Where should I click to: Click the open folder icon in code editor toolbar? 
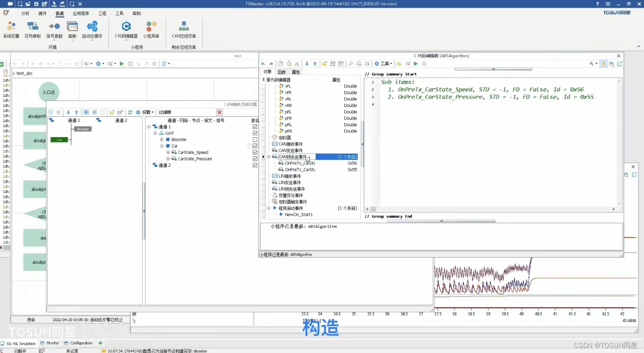(x=325, y=64)
